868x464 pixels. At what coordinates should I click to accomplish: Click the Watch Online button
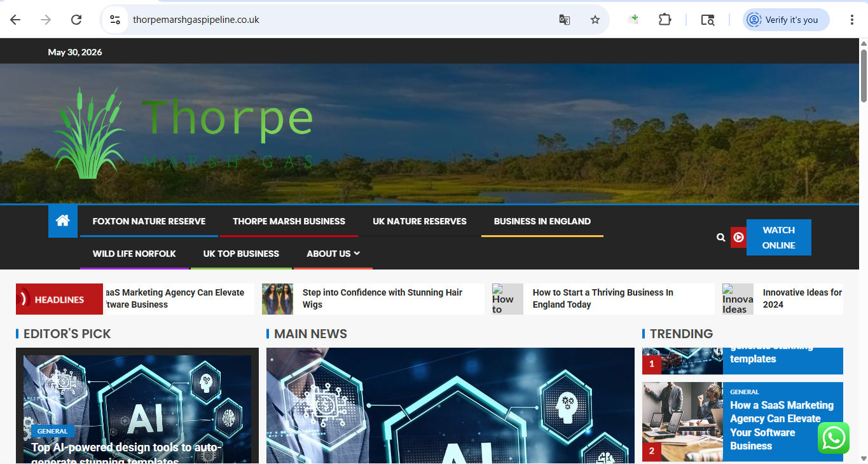(779, 237)
